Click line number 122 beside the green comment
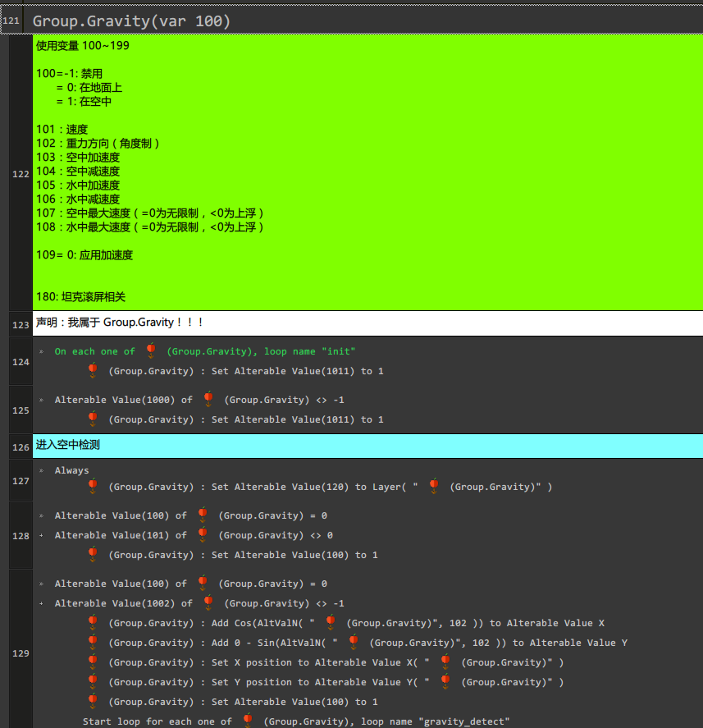 (x=21, y=174)
